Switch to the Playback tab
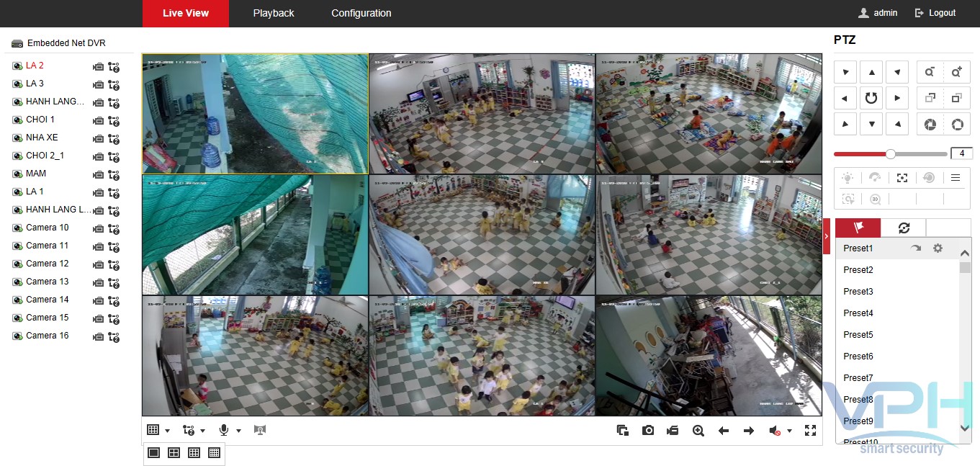Image resolution: width=980 pixels, height=466 pixels. pyautogui.click(x=274, y=13)
